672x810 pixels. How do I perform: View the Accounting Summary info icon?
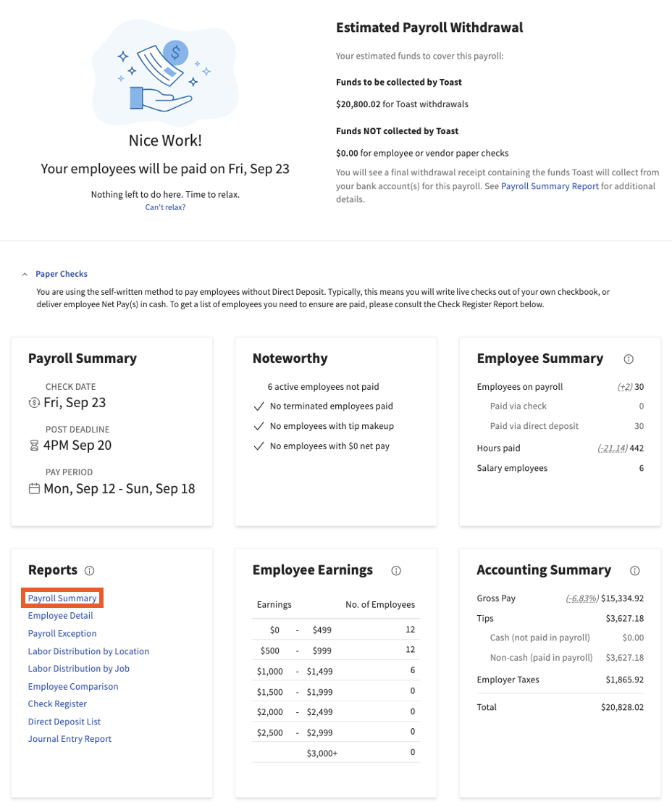634,571
